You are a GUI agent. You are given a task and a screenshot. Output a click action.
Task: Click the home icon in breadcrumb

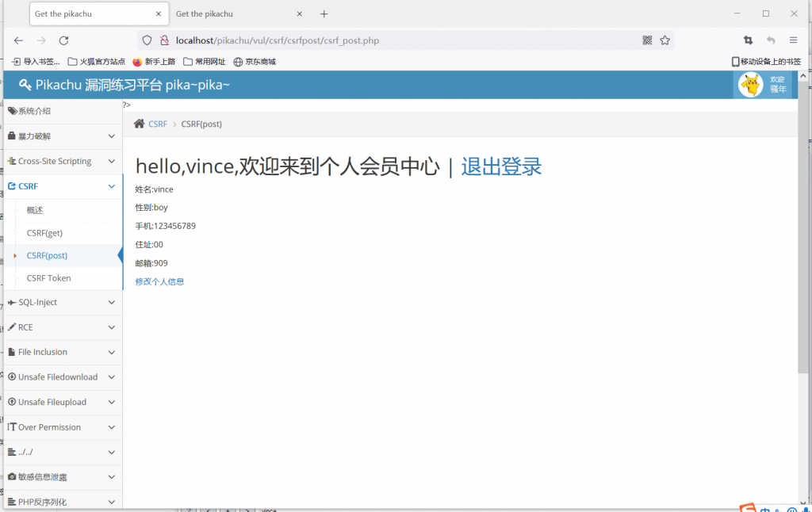click(140, 124)
